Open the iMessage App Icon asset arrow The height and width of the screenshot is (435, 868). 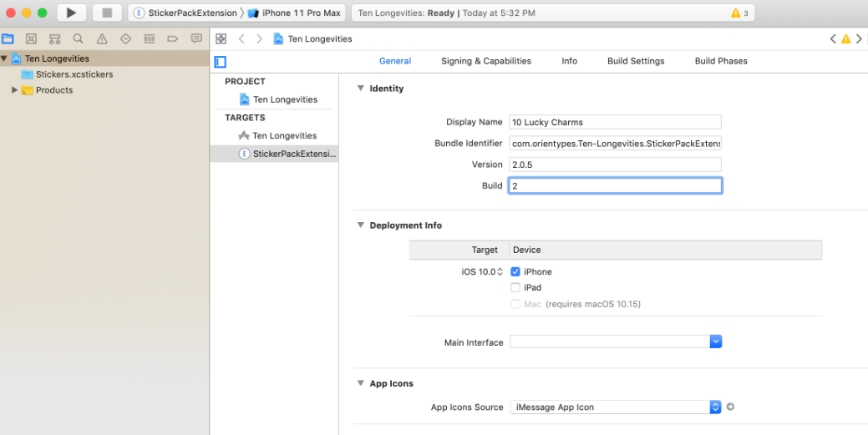[730, 407]
